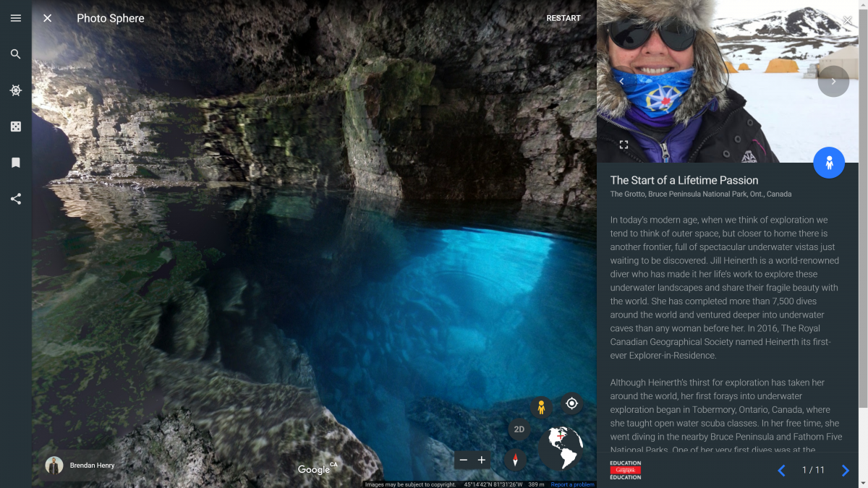Screen dimensions: 868x488
Task: Toggle fullscreen on the story image
Action: [624, 144]
